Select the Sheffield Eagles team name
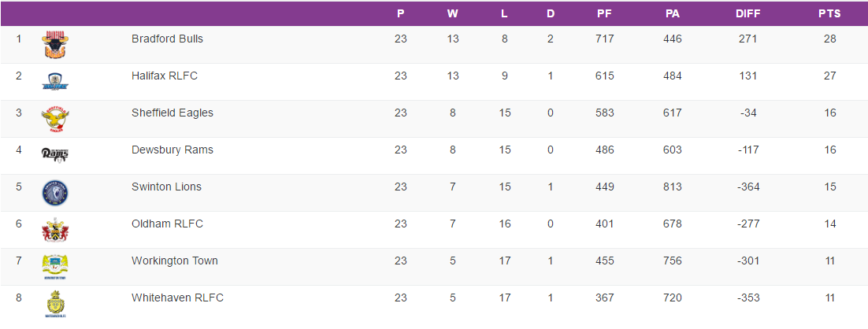Screen dimensions: 868x329 (172, 113)
